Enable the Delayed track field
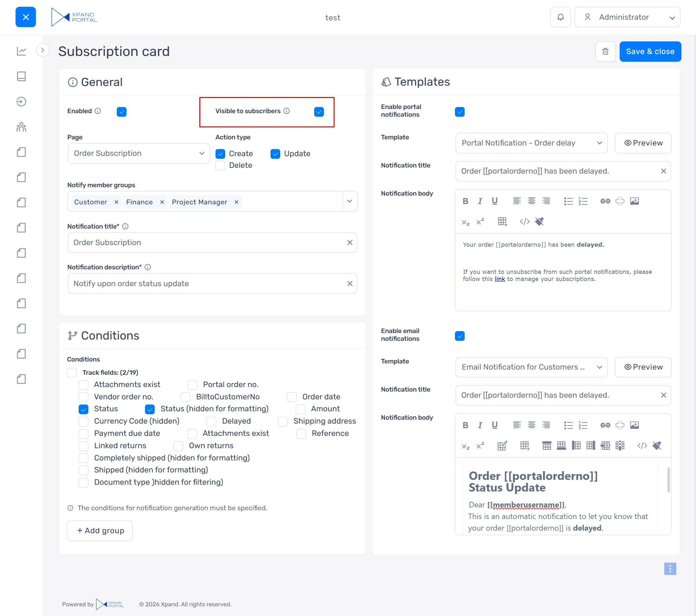This screenshot has height=616, width=696. (212, 421)
